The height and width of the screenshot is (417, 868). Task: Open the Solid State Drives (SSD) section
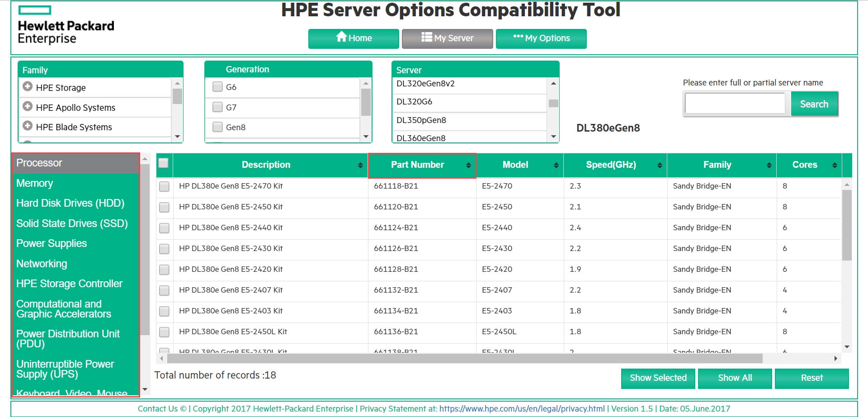[x=72, y=223]
